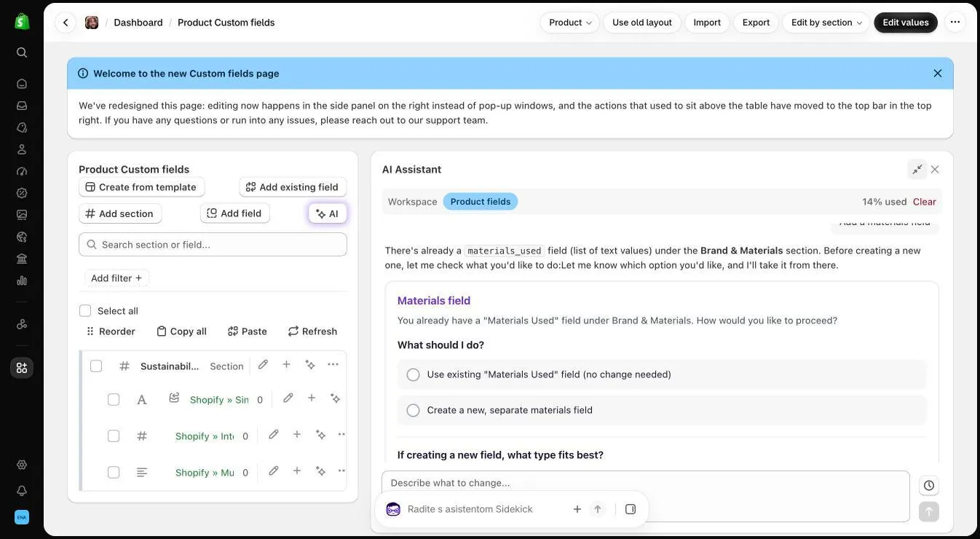Click Create from template

(141, 187)
